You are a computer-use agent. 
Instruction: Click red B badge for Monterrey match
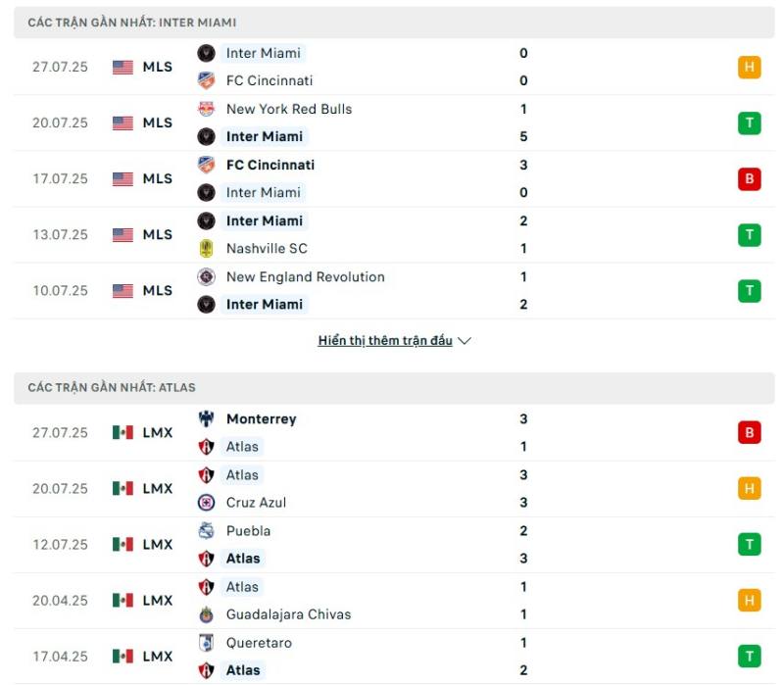point(749,433)
